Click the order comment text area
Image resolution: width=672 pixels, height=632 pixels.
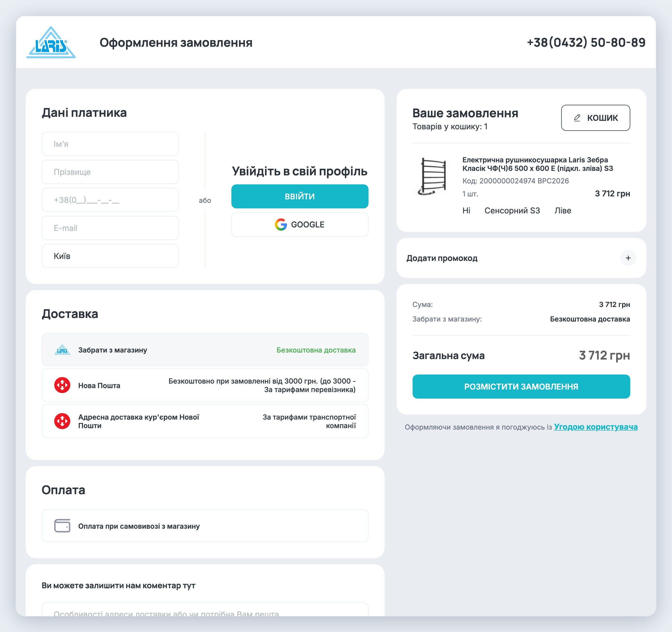(x=205, y=609)
